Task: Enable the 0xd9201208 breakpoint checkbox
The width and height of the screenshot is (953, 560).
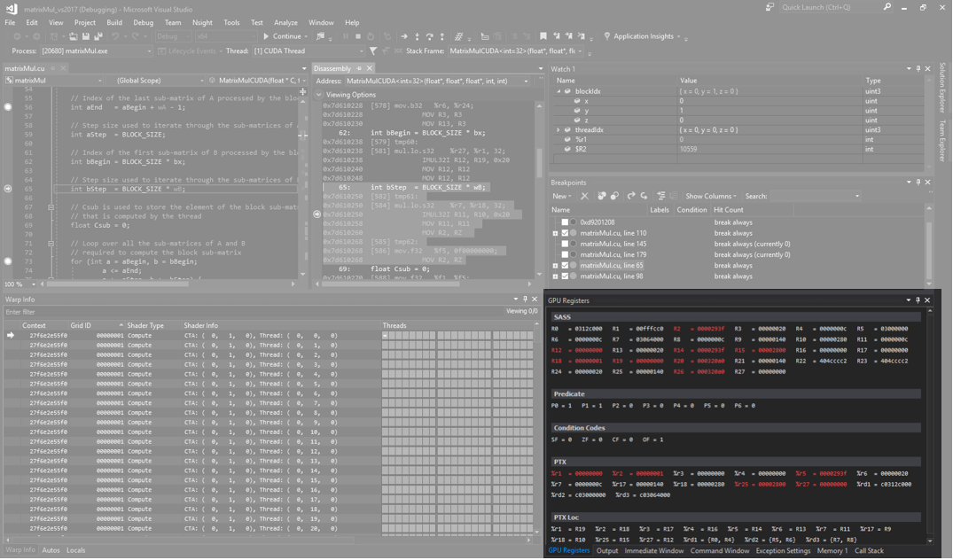Action: click(565, 222)
